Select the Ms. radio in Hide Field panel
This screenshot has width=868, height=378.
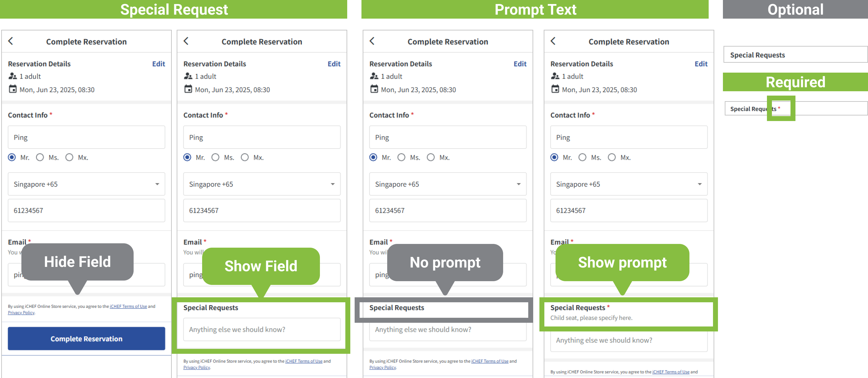point(40,157)
